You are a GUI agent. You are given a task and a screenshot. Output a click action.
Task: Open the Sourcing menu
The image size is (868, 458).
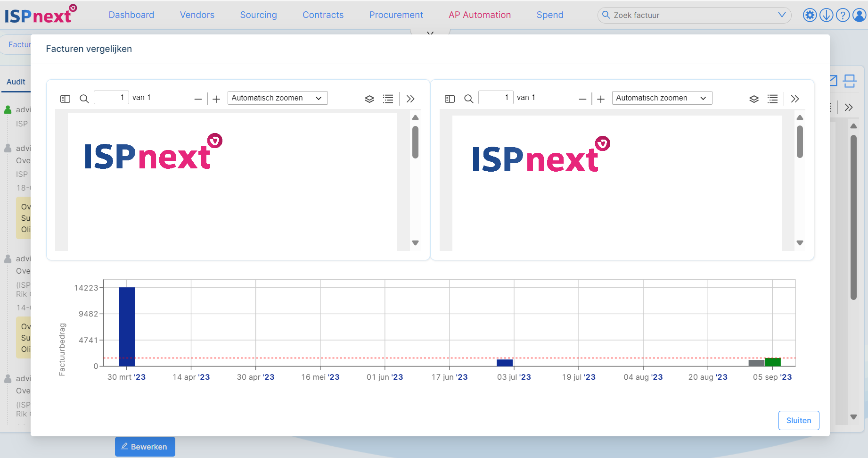259,15
